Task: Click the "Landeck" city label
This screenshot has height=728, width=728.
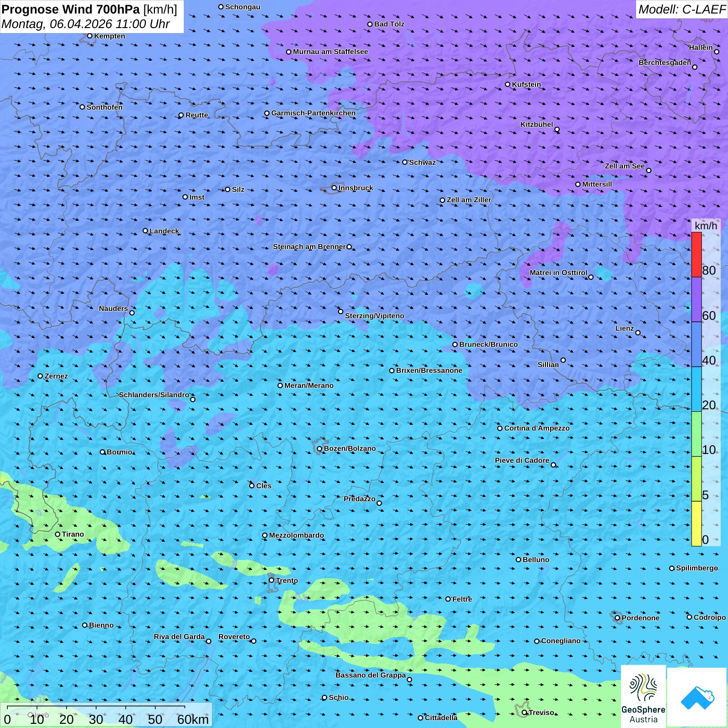Action: coord(164,231)
